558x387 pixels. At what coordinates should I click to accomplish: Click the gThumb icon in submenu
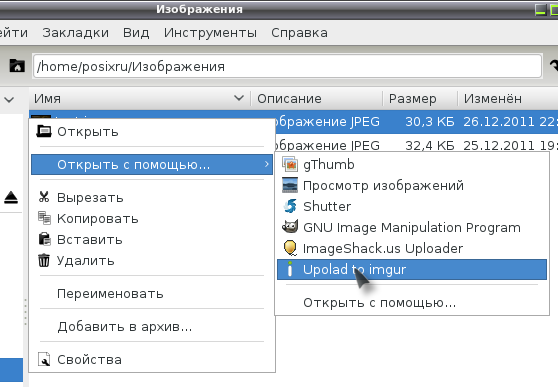pyautogui.click(x=290, y=164)
